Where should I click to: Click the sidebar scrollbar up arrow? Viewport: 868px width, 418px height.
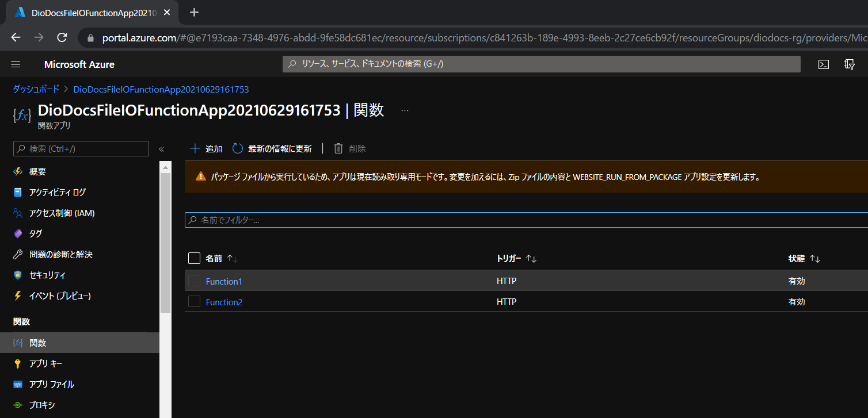166,167
